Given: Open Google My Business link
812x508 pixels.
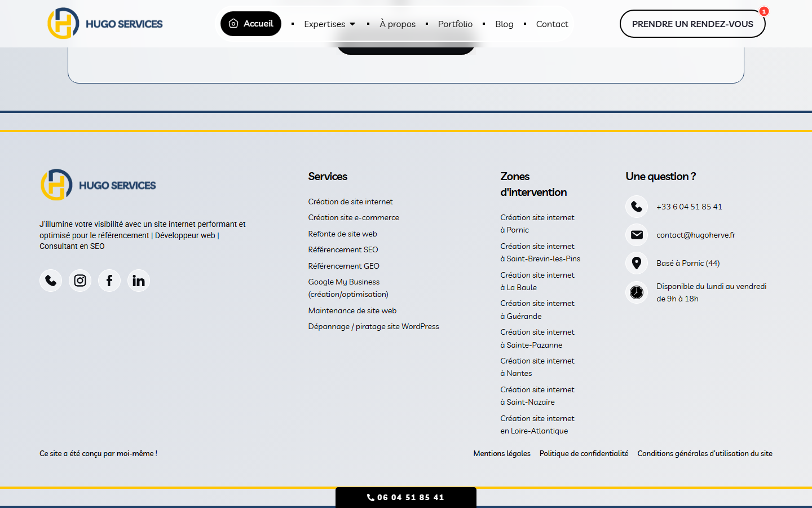Looking at the screenshot, I should 348,288.
